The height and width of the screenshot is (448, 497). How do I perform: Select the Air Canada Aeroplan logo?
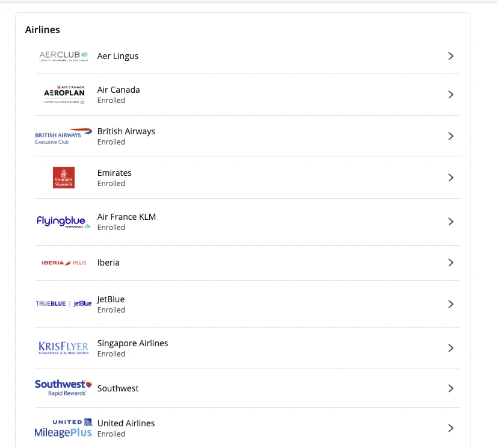pyautogui.click(x=63, y=94)
